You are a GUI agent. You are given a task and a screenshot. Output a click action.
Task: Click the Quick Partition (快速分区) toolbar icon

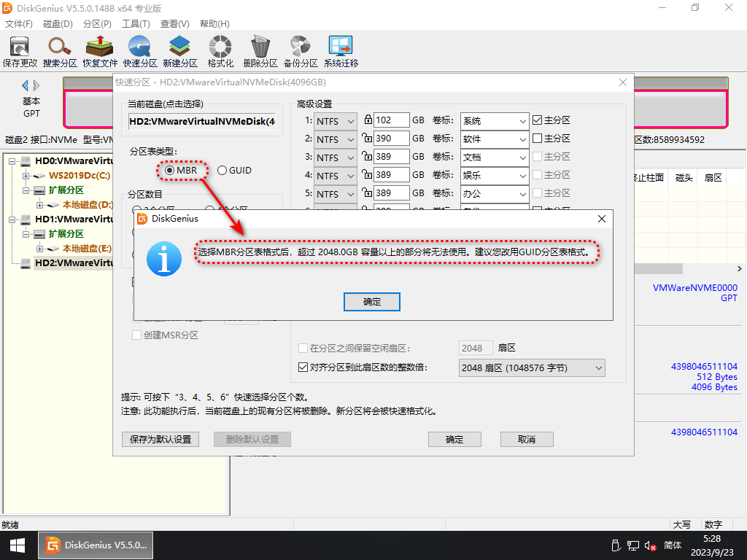pos(140,52)
